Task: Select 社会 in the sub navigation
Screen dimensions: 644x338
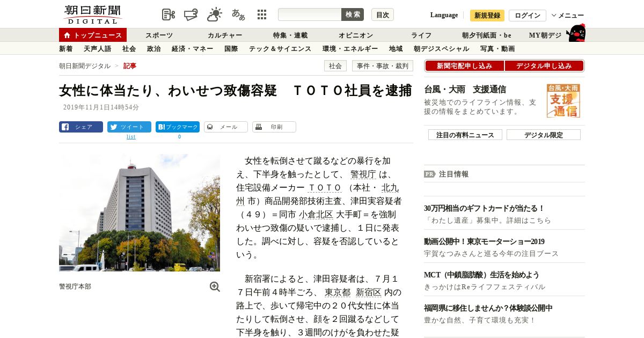Action: tap(129, 49)
